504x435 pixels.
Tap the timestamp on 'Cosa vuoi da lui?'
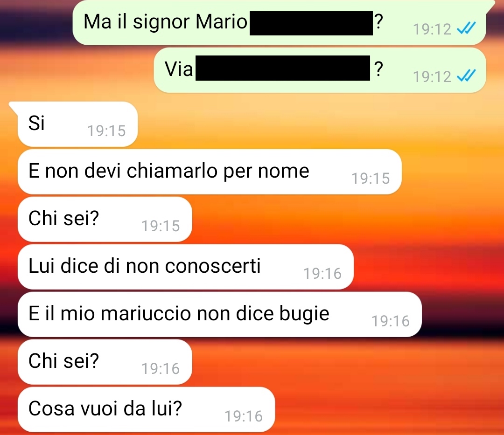(244, 416)
